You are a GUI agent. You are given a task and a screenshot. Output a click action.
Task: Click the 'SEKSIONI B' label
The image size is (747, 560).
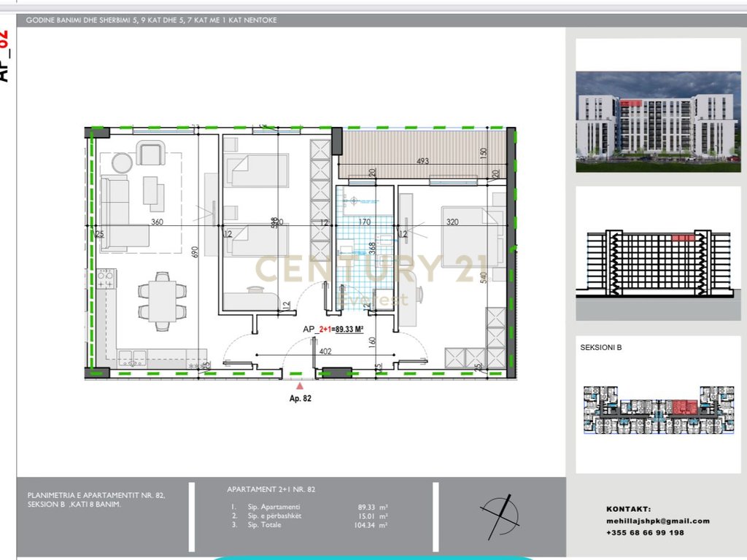(601, 348)
